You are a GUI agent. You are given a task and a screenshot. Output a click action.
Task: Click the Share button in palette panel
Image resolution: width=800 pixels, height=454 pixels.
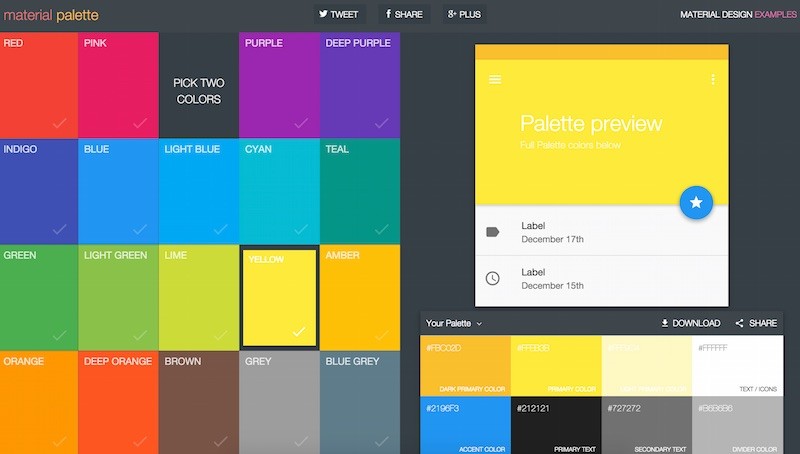click(x=756, y=323)
